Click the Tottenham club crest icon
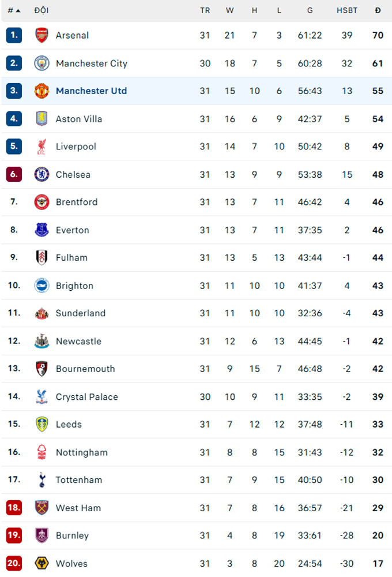This screenshot has height=577, width=392. point(42,479)
